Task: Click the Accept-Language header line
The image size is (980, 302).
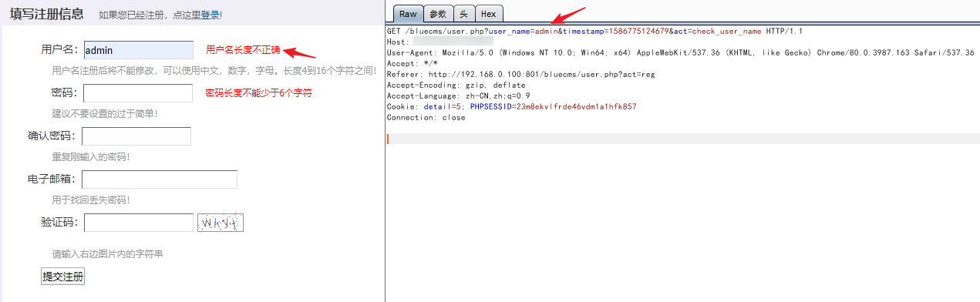Action: pos(458,96)
